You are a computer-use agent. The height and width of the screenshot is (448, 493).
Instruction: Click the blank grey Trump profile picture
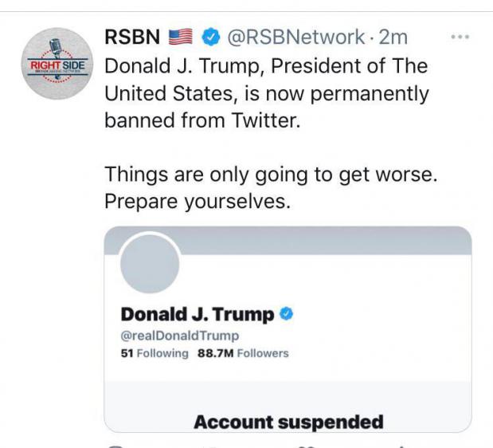[150, 264]
